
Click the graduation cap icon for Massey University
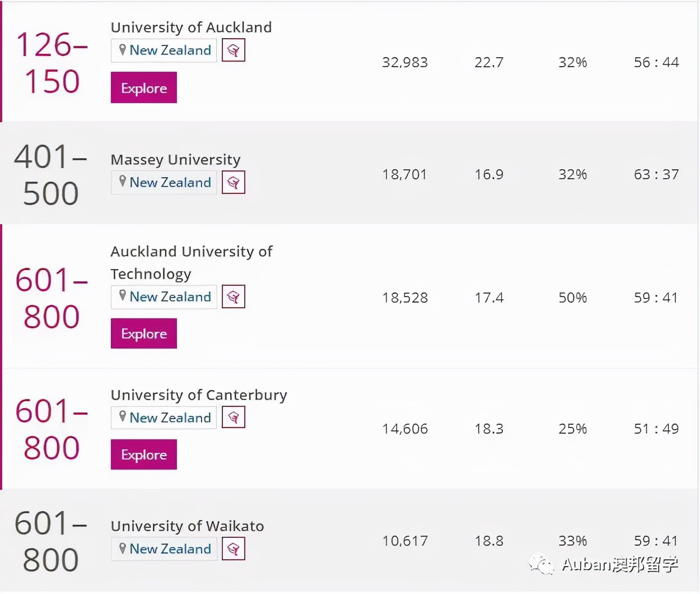(234, 183)
